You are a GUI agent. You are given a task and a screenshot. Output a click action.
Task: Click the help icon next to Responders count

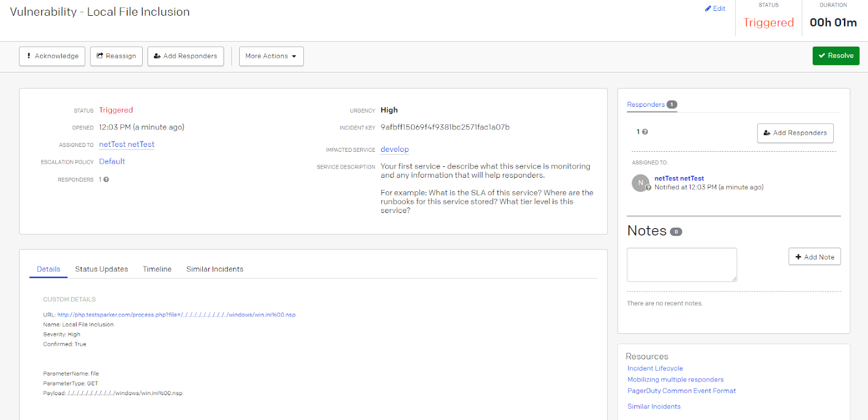tap(106, 179)
